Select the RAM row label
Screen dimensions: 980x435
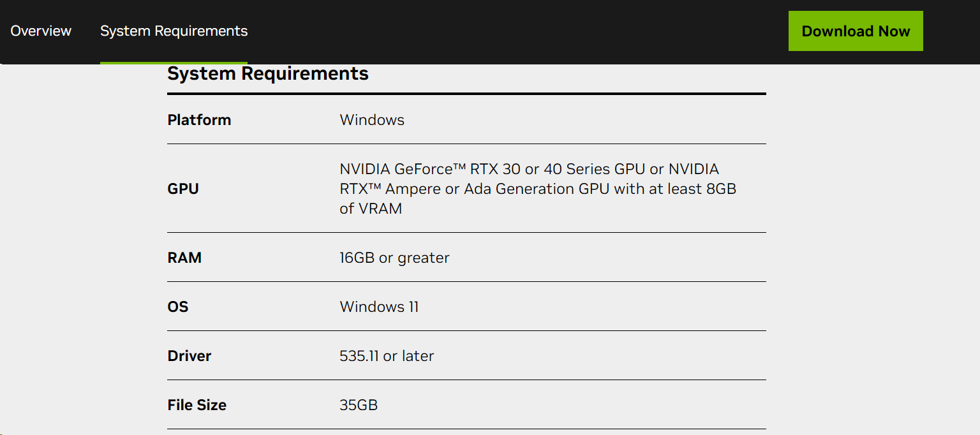184,258
